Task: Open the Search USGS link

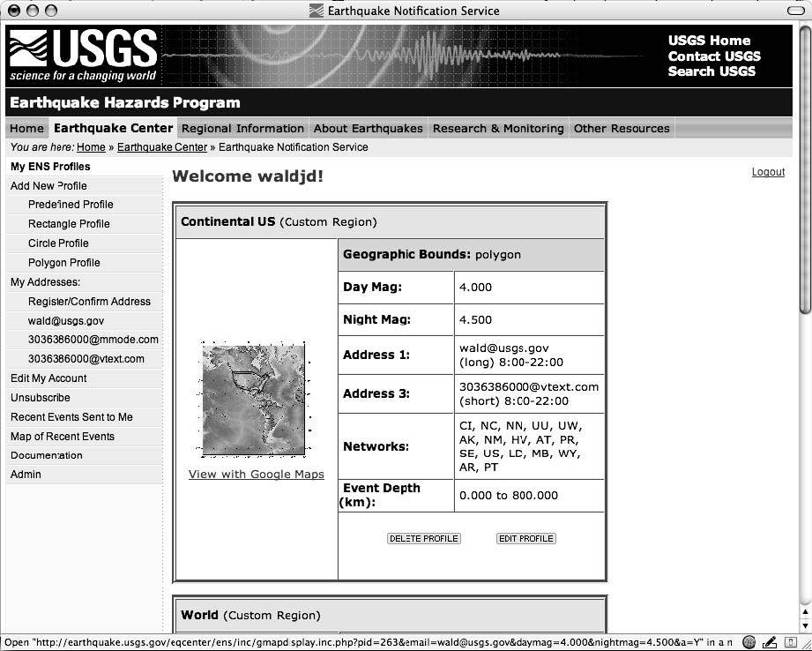Action: coord(711,71)
